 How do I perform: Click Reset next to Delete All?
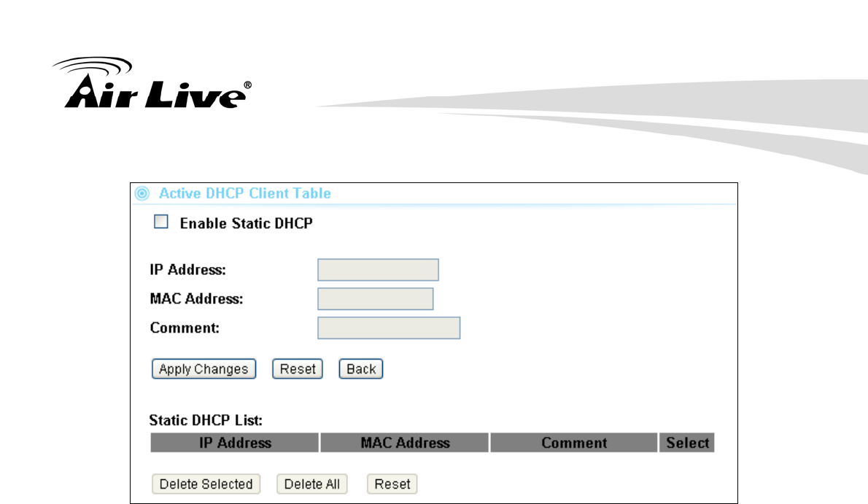pos(392,484)
